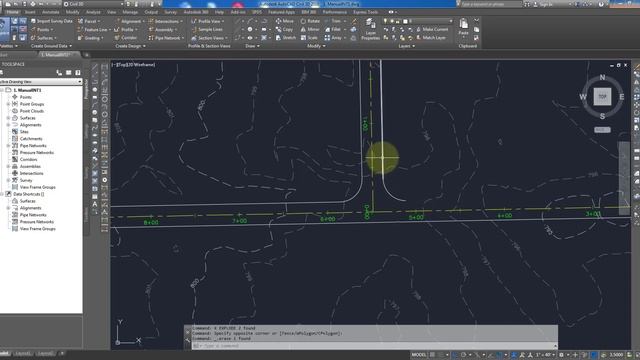Select the Line draw tool icon
Viewport: 640px width, 360px height.
95,67
